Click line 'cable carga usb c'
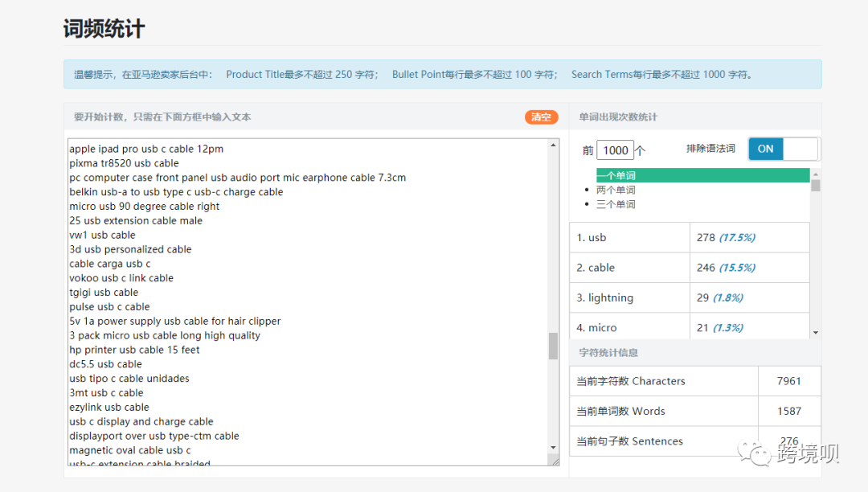 click(109, 264)
